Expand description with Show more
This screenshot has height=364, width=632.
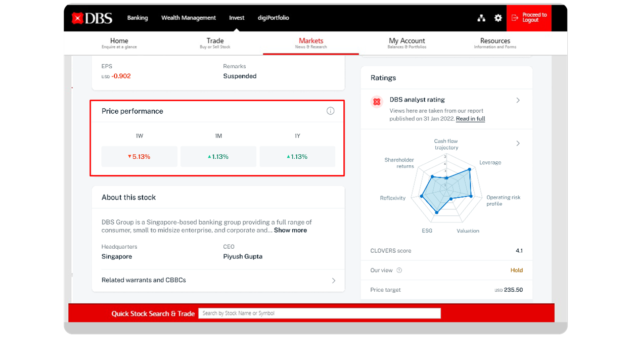[x=290, y=230]
